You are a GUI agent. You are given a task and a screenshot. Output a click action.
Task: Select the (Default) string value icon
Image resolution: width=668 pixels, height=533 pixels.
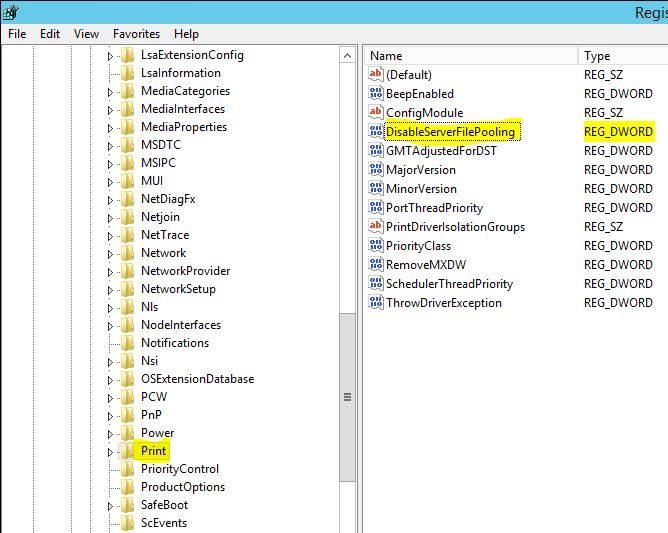tap(376, 74)
